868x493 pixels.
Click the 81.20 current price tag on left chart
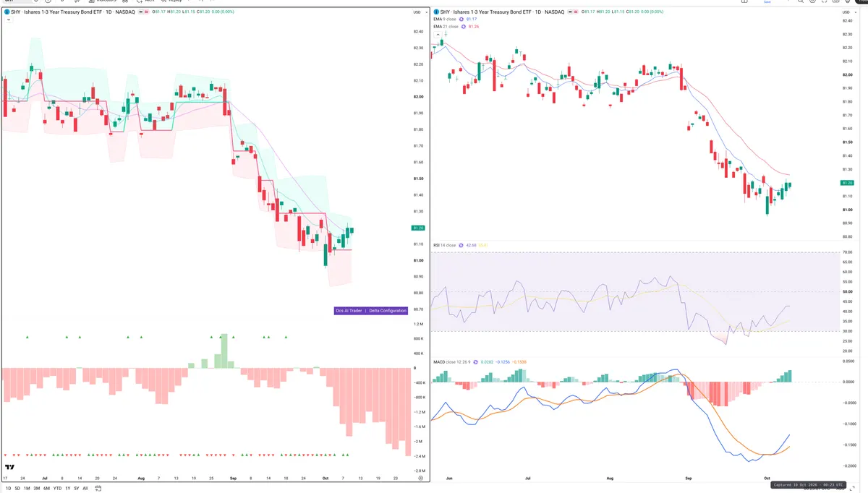click(x=417, y=228)
